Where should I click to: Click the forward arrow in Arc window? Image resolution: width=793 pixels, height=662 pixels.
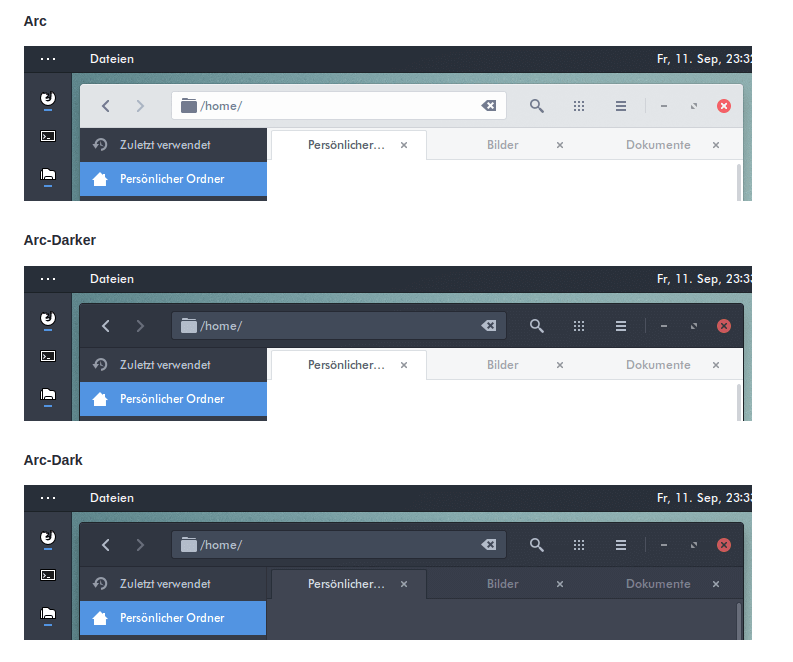(140, 106)
